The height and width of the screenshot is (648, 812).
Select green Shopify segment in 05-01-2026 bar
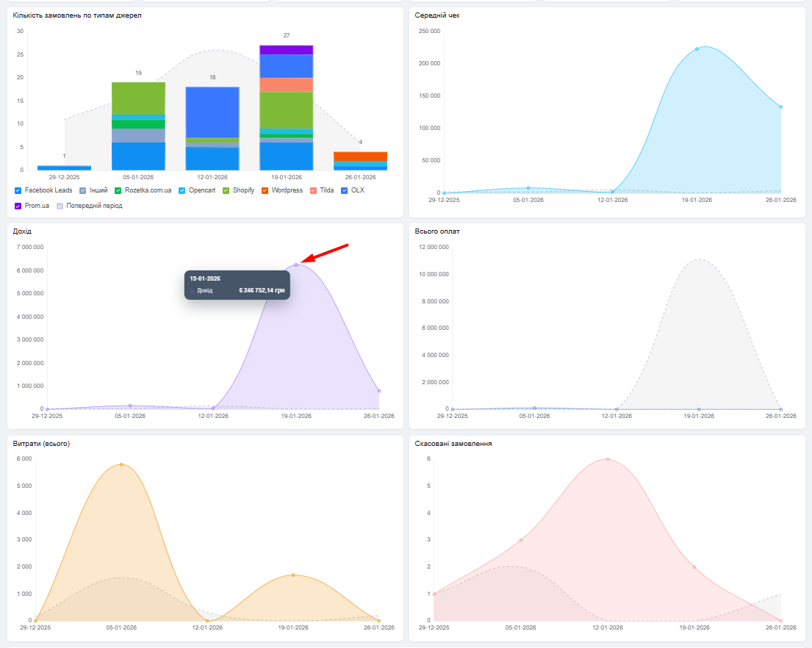pos(138,98)
